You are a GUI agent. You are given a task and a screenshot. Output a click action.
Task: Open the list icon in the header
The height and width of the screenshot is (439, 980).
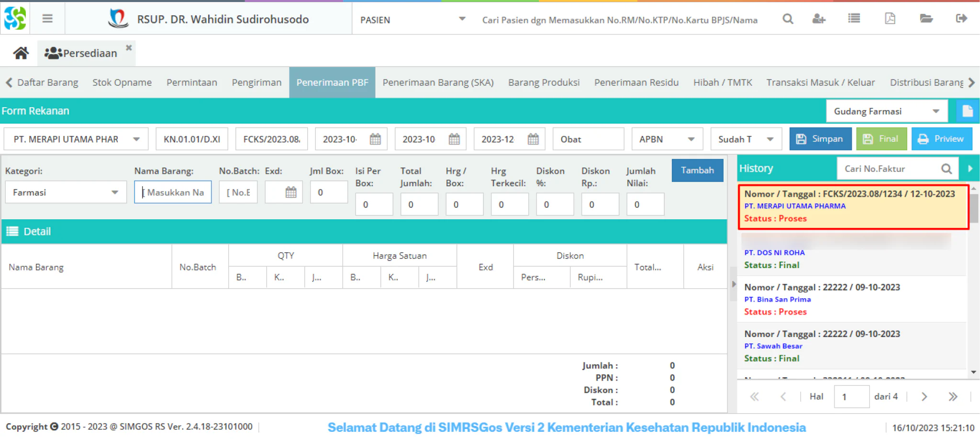tap(854, 19)
